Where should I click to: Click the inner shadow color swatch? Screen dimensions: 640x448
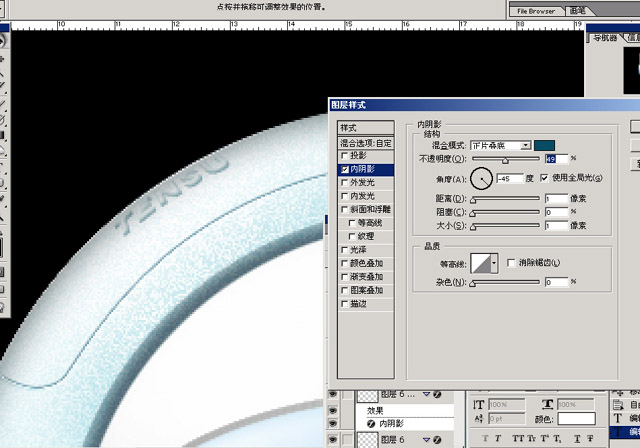click(x=544, y=145)
